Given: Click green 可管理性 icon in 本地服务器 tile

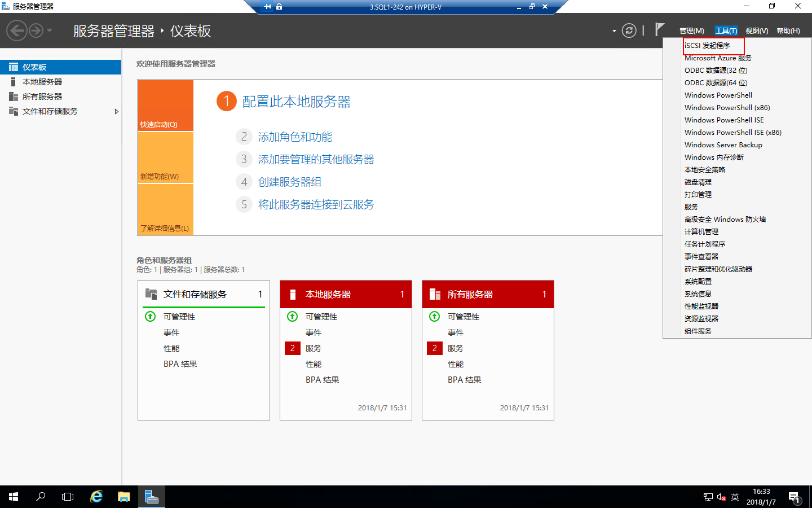Looking at the screenshot, I should (293, 317).
